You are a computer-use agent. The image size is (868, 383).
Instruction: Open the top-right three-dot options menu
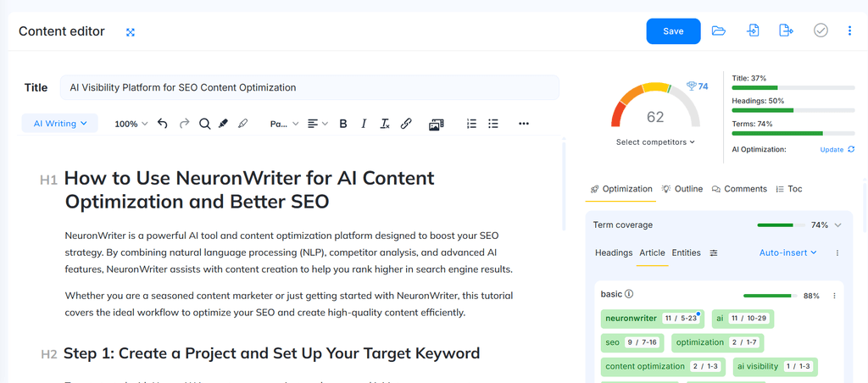pyautogui.click(x=849, y=31)
